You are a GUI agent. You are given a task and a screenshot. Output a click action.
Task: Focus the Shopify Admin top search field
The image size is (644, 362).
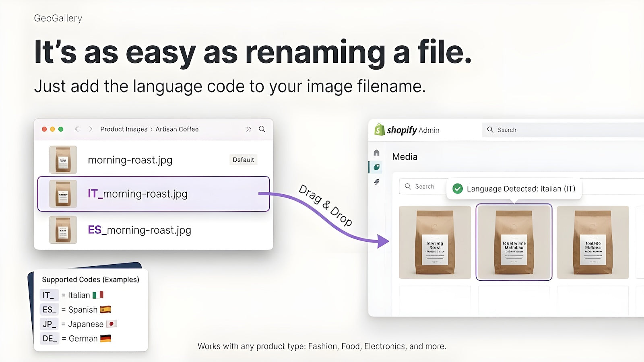pyautogui.click(x=563, y=130)
